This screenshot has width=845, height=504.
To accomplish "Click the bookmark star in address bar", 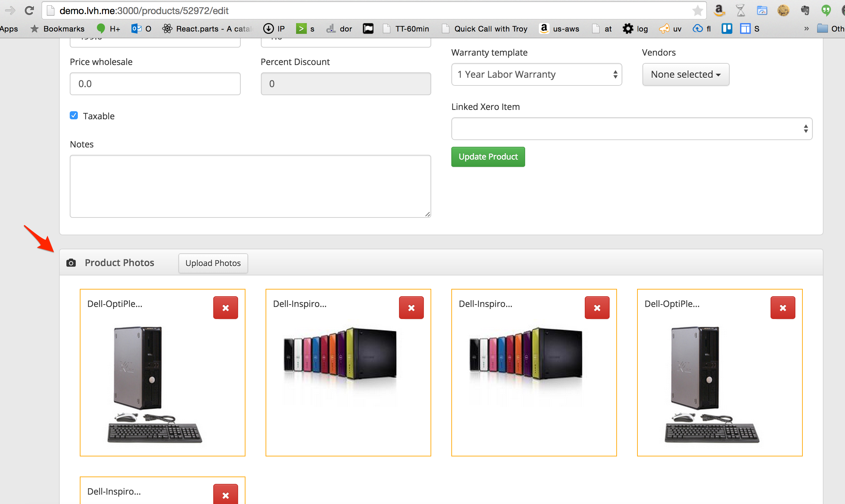I will point(697,10).
